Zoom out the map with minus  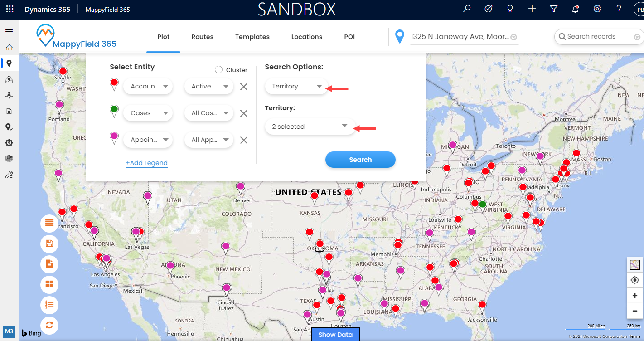tap(635, 311)
